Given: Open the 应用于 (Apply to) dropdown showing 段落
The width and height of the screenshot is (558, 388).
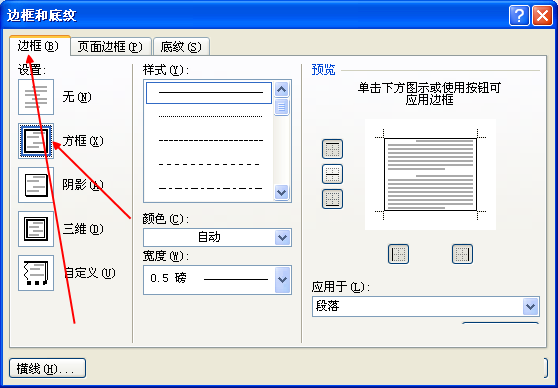Looking at the screenshot, I should pos(426,306).
